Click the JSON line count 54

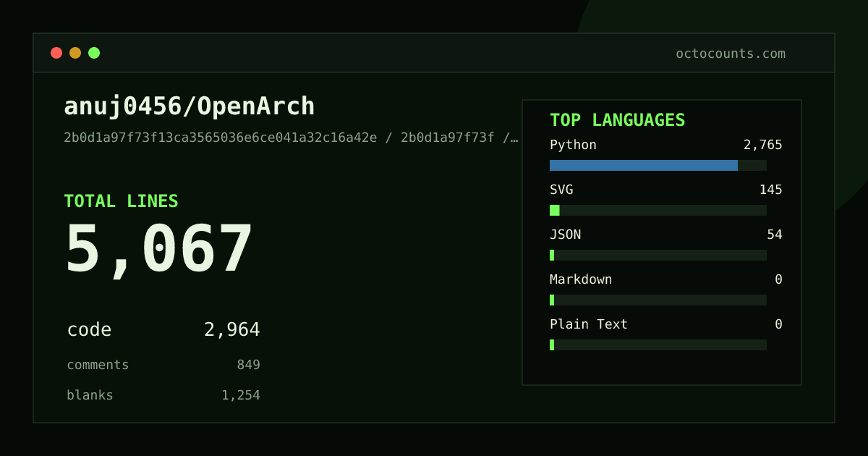[x=775, y=235]
